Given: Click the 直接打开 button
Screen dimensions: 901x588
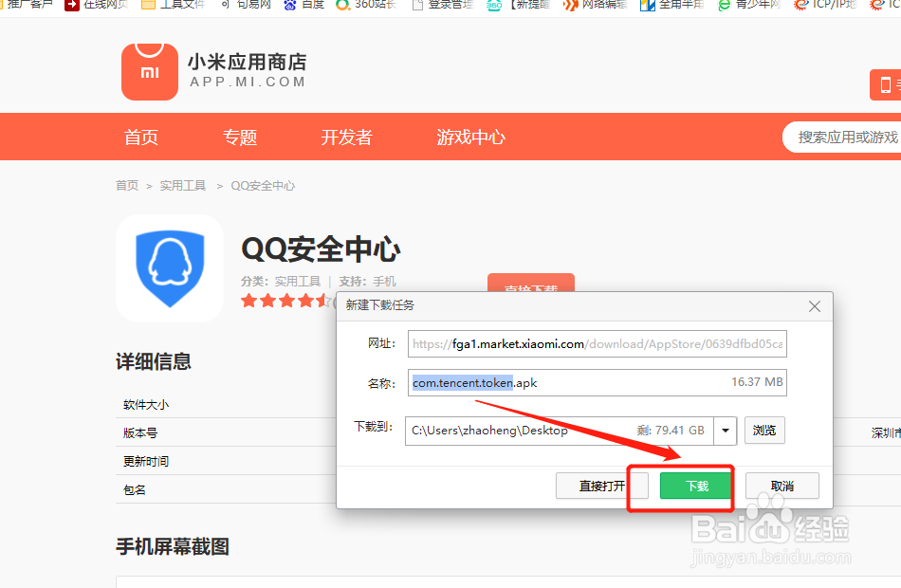Looking at the screenshot, I should click(601, 486).
